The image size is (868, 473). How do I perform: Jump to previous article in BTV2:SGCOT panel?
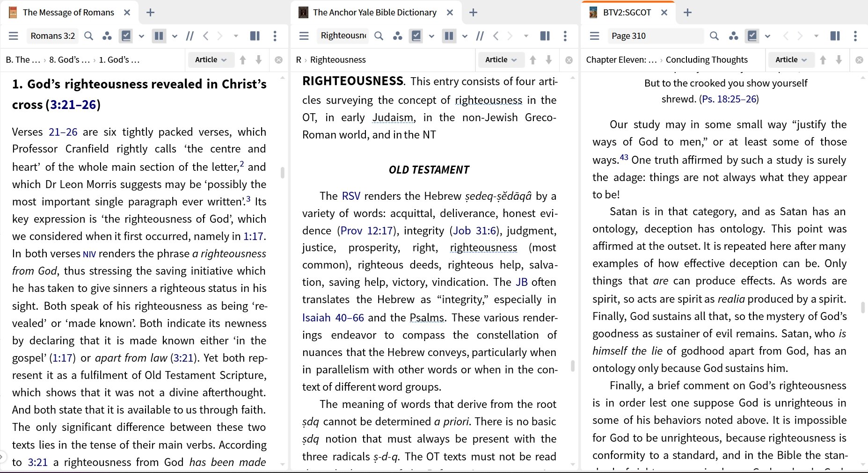823,60
